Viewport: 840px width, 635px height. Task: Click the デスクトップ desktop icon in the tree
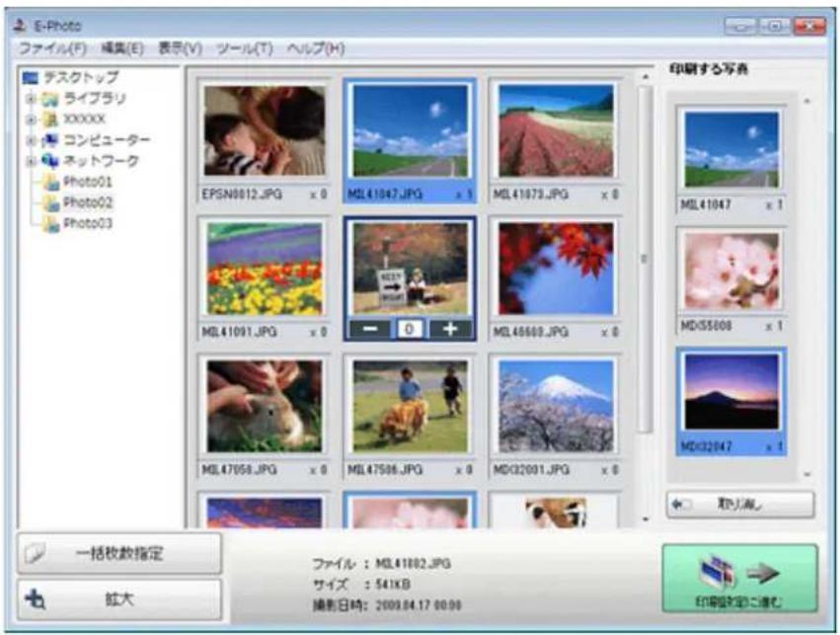pyautogui.click(x=29, y=77)
